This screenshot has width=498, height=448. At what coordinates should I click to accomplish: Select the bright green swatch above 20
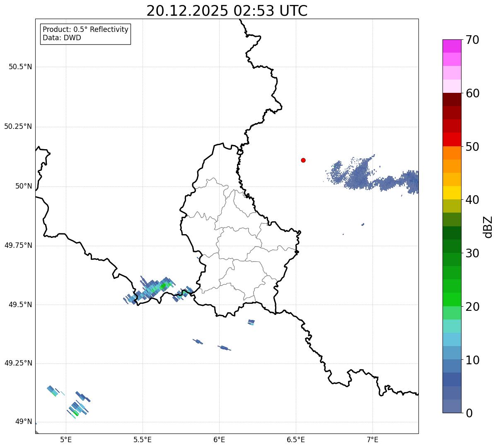[452, 299]
